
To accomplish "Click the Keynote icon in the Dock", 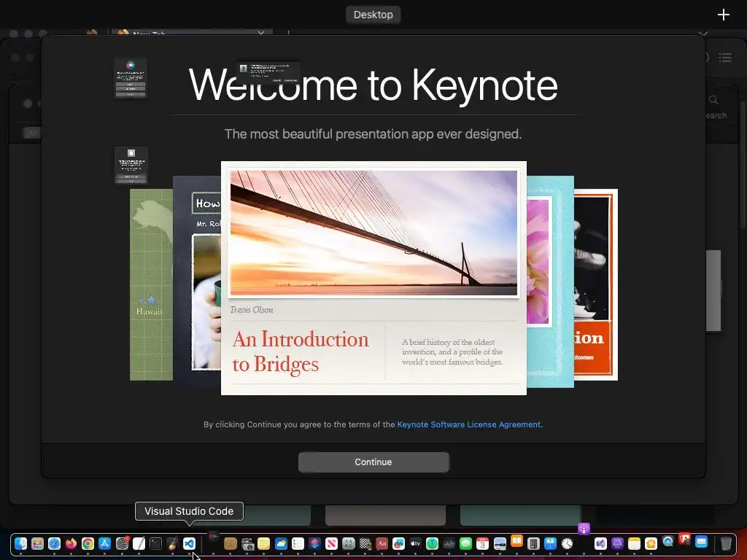I will pos(550,543).
